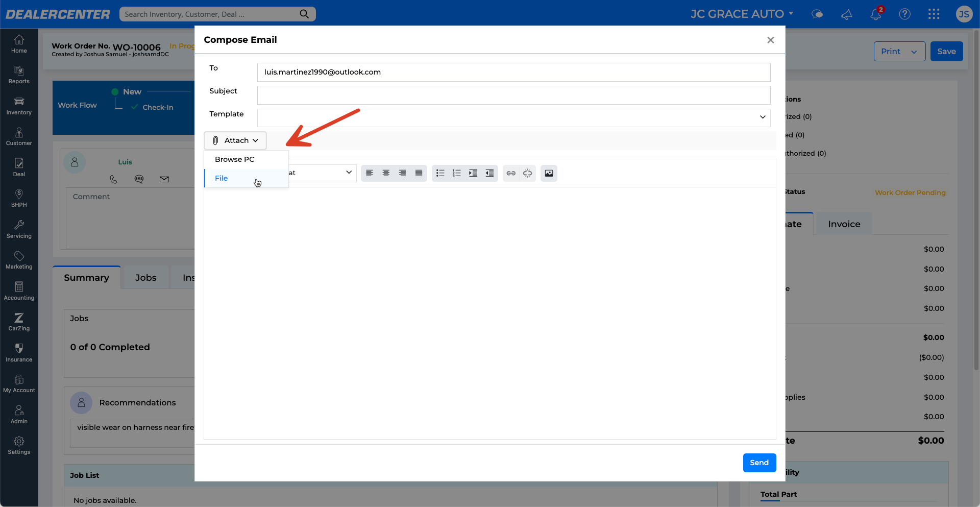Increase indent in email body
The width and height of the screenshot is (980, 507).
(x=473, y=173)
